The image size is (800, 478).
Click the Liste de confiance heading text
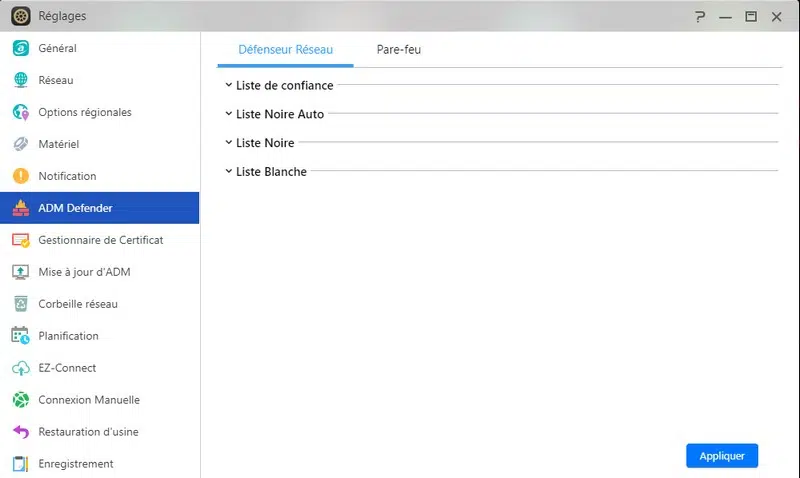click(x=284, y=86)
